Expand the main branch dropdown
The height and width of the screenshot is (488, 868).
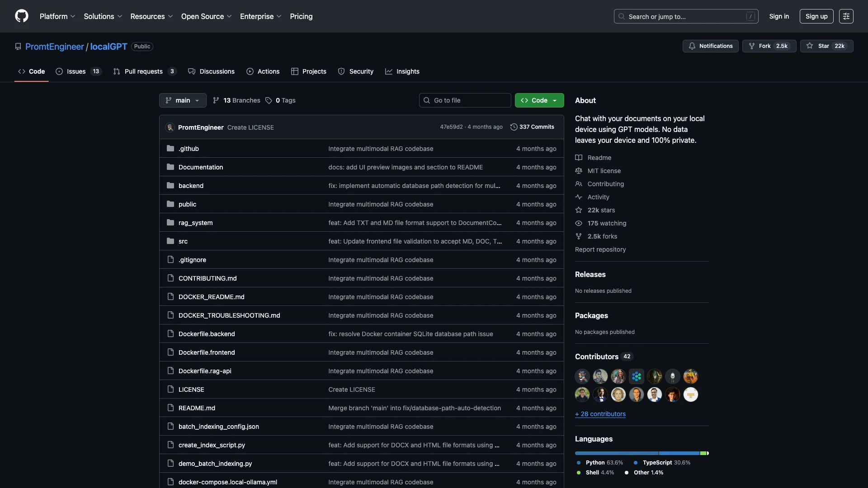click(183, 100)
